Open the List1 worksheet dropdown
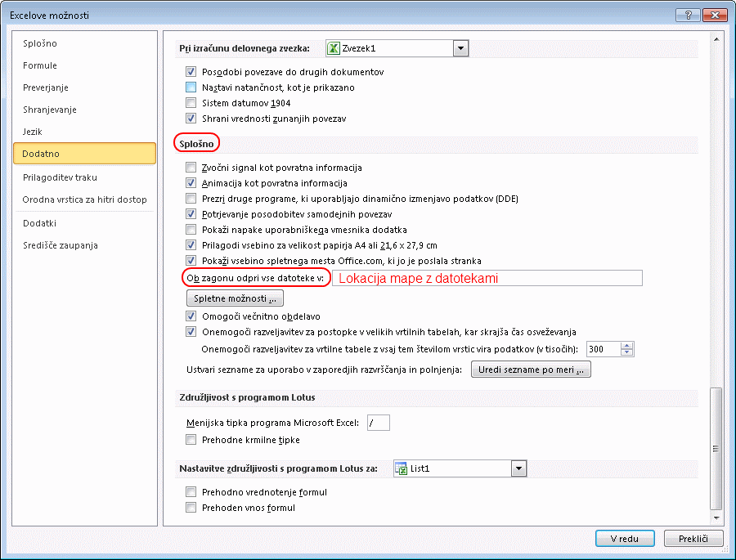The height and width of the screenshot is (560, 736). click(517, 468)
